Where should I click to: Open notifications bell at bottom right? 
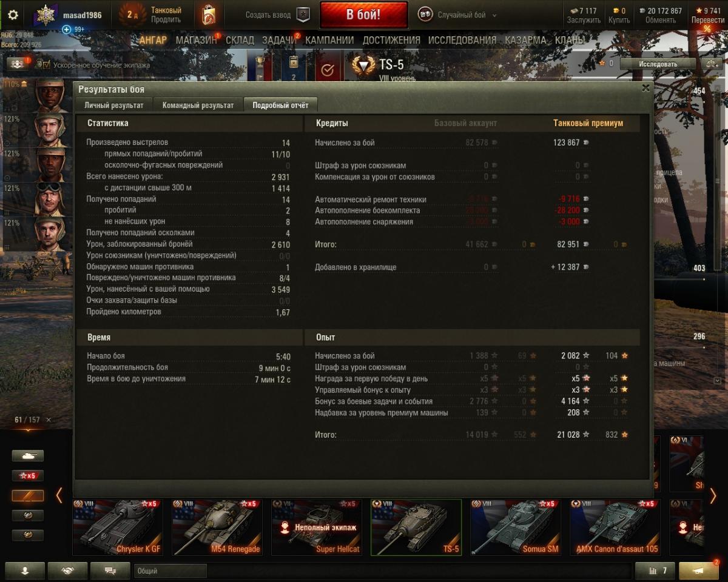[699, 570]
